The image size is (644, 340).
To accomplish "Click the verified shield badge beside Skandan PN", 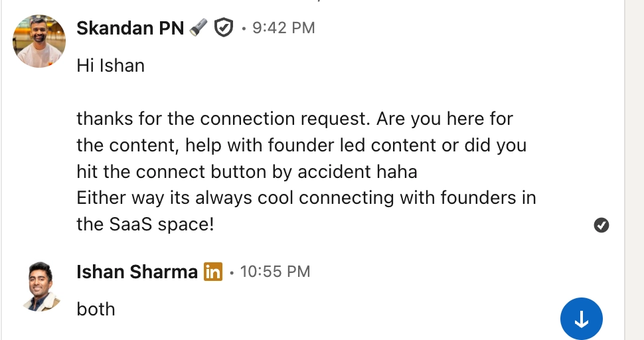I will pyautogui.click(x=224, y=28).
